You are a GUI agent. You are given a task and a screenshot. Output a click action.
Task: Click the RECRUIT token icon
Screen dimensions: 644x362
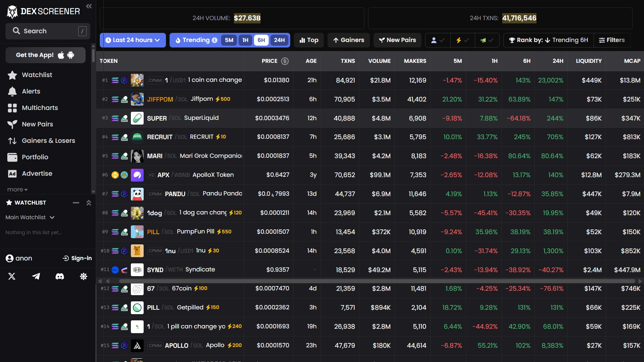pyautogui.click(x=137, y=137)
